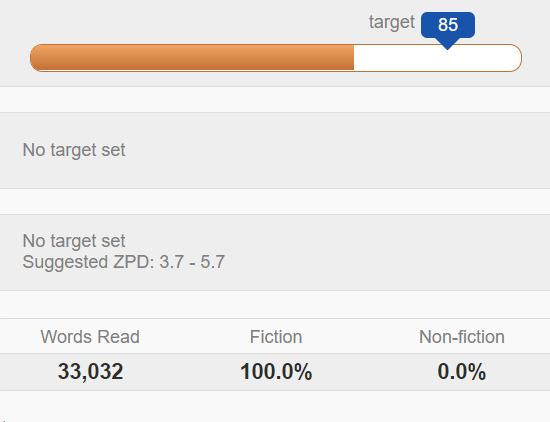Click the 'Fiction' column header
The height and width of the screenshot is (422, 550).
(276, 337)
